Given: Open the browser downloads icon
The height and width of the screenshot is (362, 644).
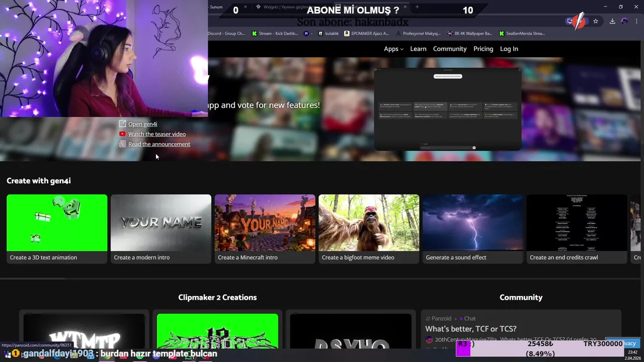Looking at the screenshot, I should pyautogui.click(x=612, y=21).
